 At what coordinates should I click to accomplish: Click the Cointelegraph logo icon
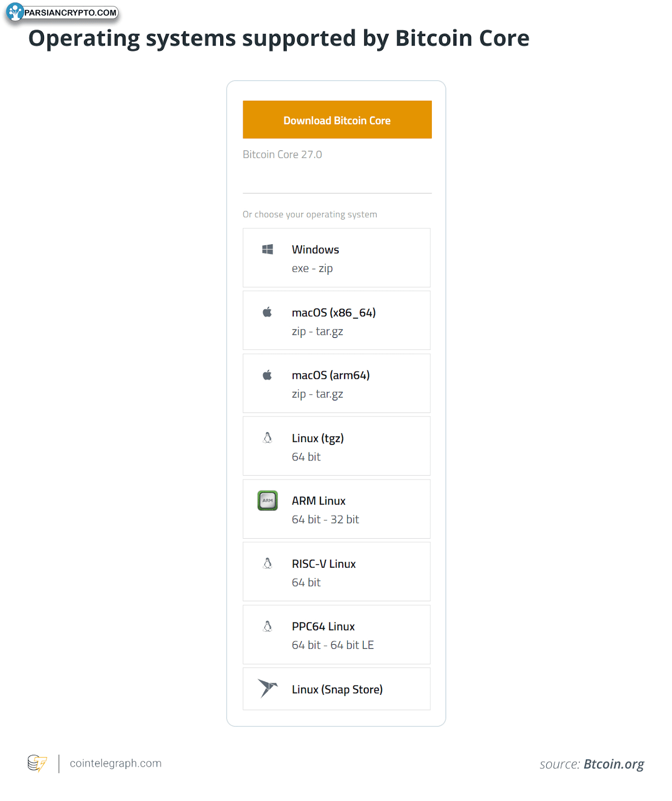[x=37, y=763]
